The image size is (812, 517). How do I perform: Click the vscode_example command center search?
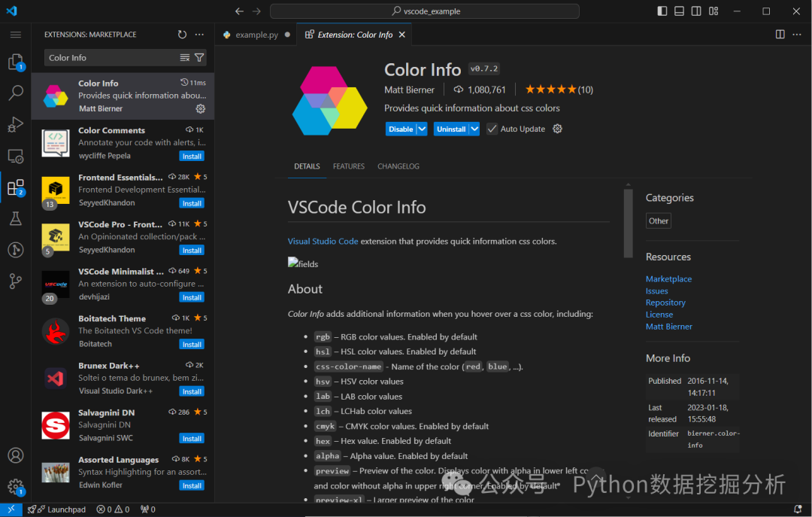[425, 11]
